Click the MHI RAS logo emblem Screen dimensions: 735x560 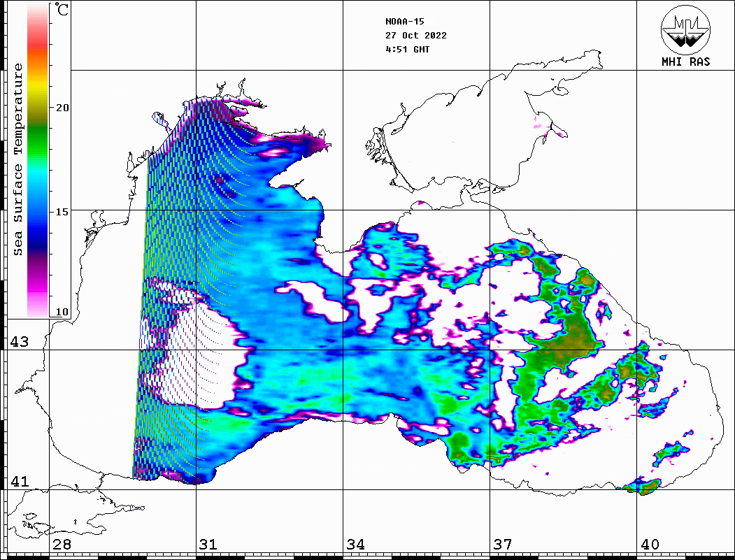[685, 29]
